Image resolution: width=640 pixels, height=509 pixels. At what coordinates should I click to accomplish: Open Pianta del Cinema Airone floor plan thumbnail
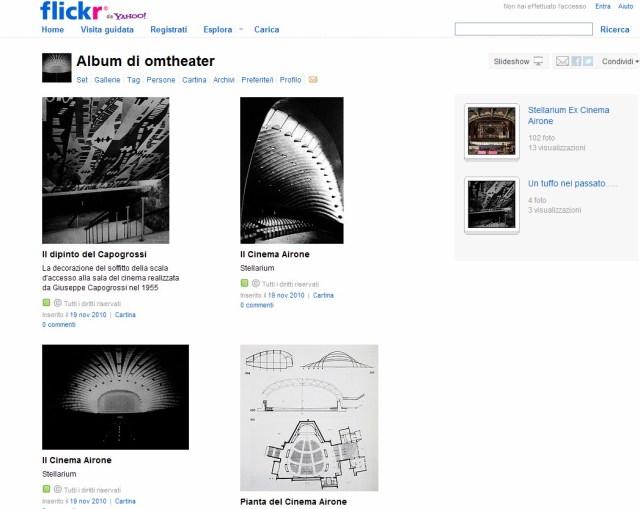tap(309, 418)
